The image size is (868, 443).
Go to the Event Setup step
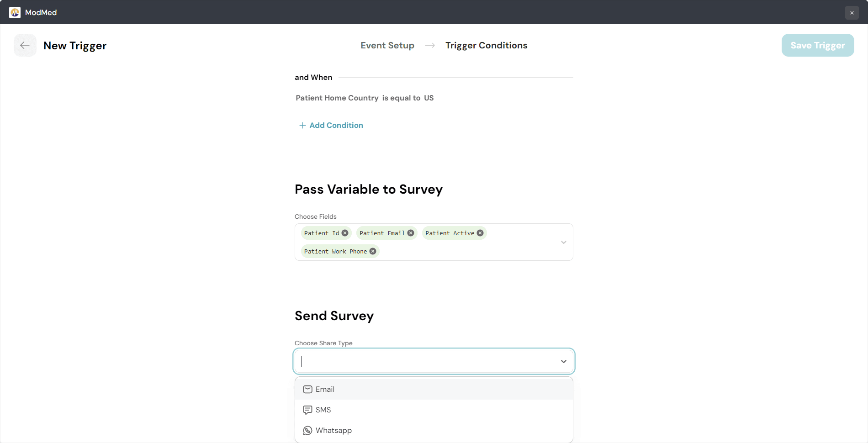coord(387,45)
